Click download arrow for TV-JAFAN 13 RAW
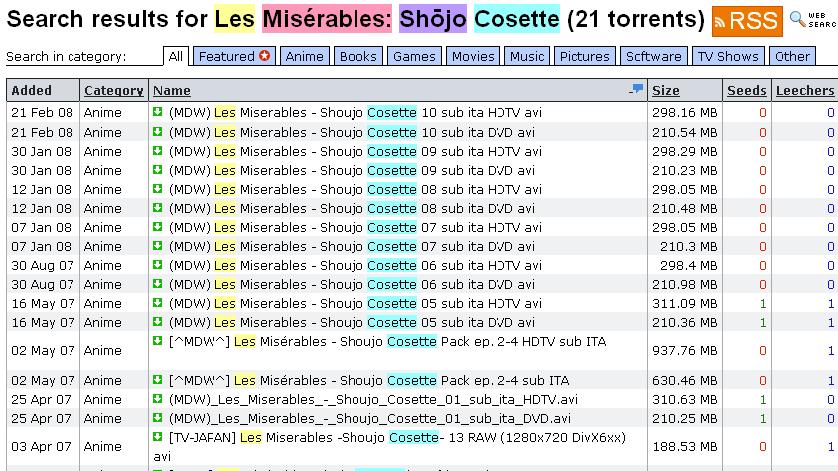Screen dimensions: 838x471 [157, 436]
